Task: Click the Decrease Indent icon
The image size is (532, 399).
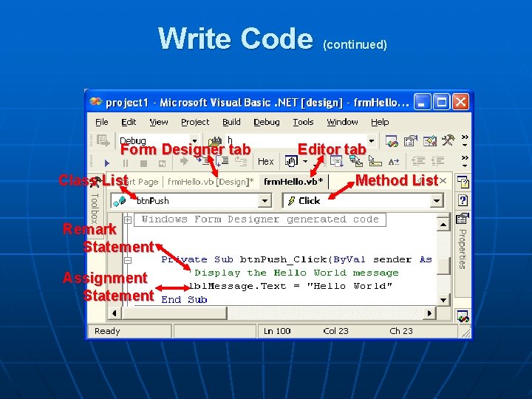Action: point(418,161)
